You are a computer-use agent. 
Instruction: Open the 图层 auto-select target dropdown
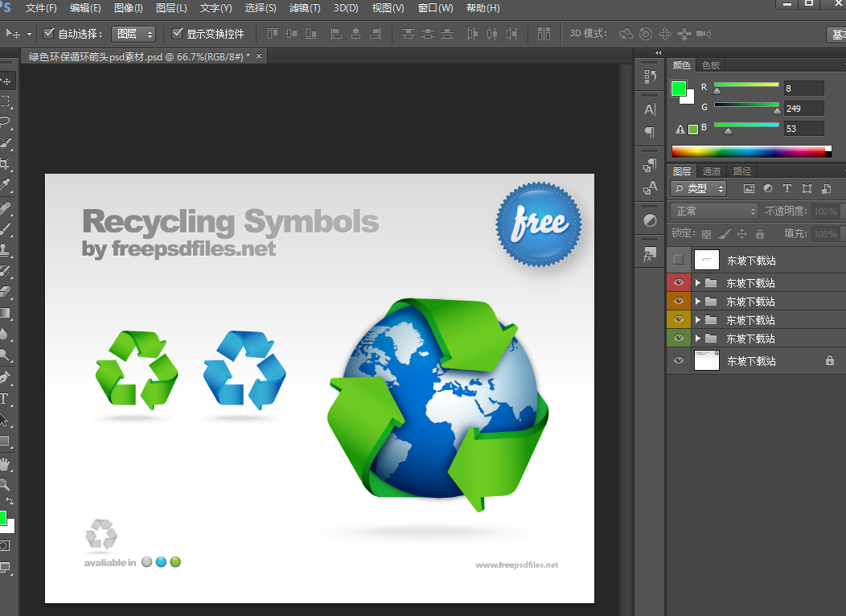133,34
